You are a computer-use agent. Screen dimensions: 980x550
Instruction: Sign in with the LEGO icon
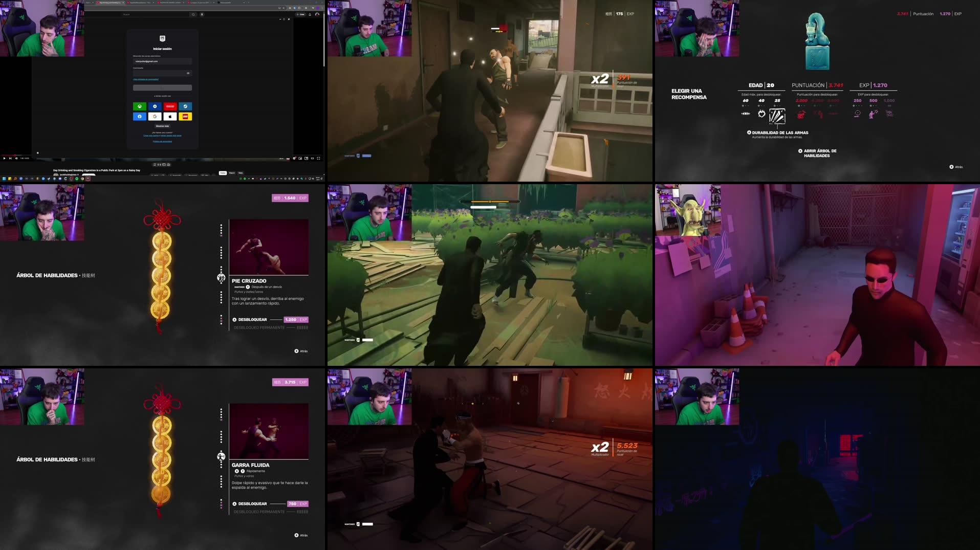point(185,117)
